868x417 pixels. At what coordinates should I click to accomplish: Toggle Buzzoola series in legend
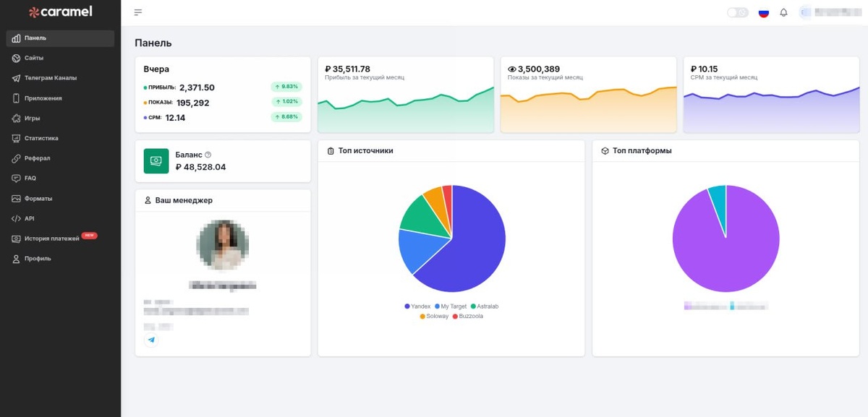pyautogui.click(x=468, y=317)
